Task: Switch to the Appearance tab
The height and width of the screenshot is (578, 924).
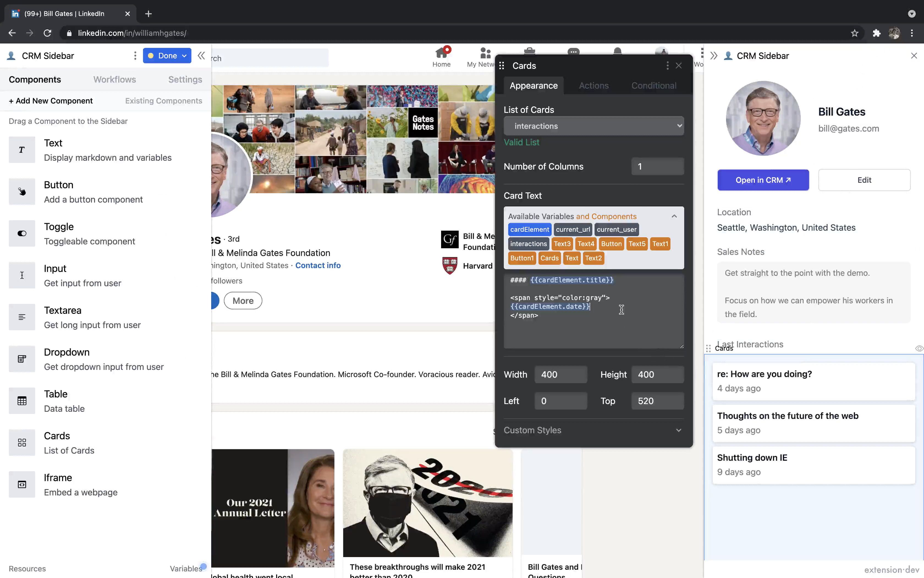Action: click(x=533, y=86)
